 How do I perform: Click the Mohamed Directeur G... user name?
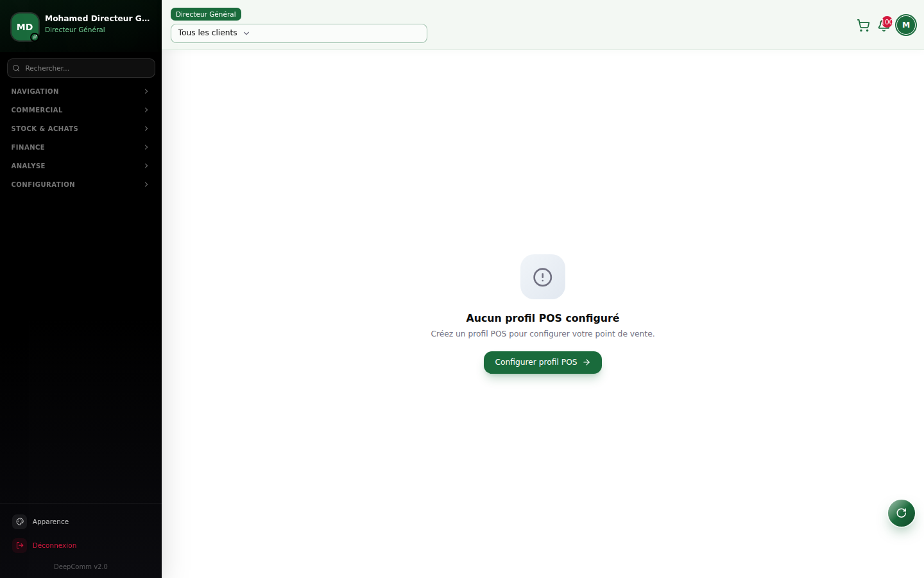pos(98,19)
